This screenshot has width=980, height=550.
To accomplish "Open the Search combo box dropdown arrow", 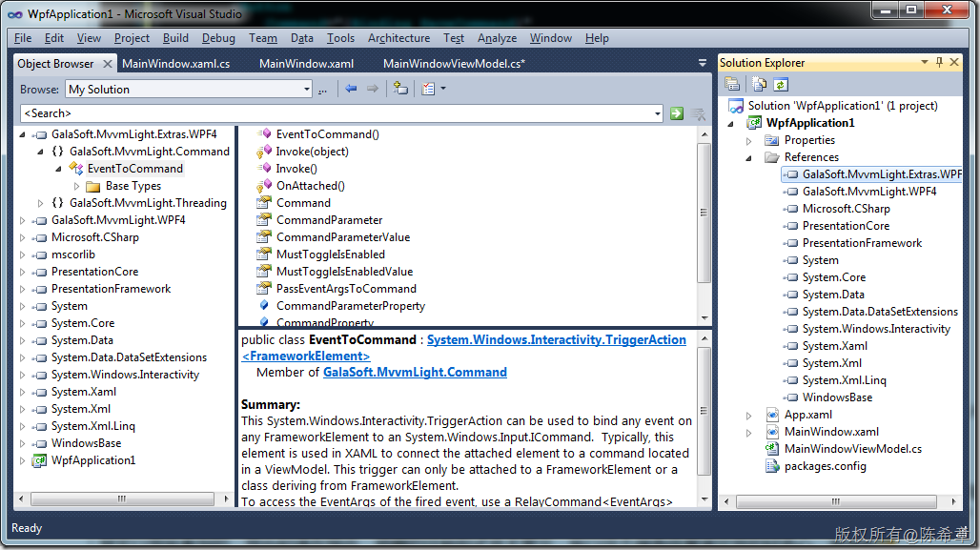I will (657, 113).
